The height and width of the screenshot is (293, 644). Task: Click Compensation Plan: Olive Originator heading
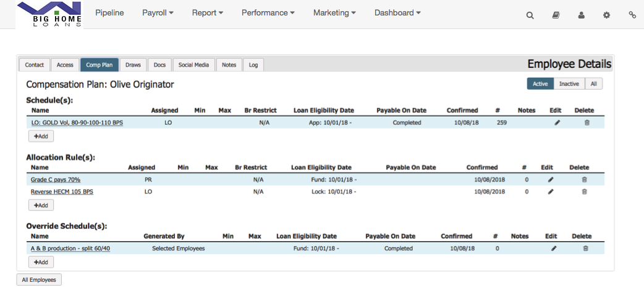(x=100, y=84)
